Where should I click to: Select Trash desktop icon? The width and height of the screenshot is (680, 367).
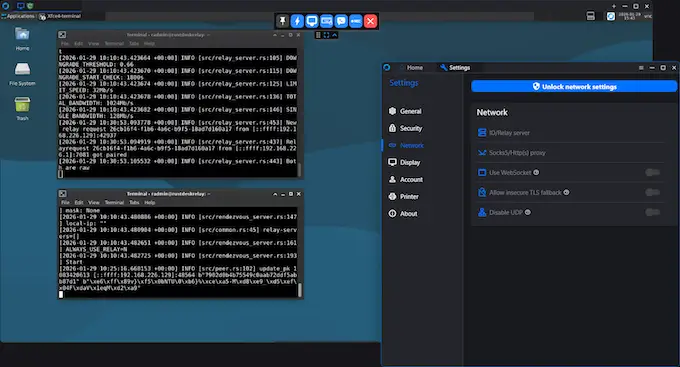(x=22, y=108)
